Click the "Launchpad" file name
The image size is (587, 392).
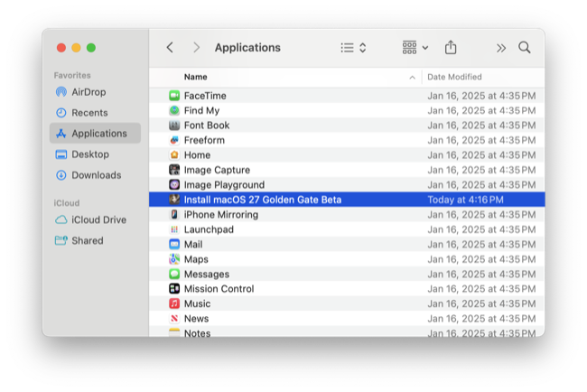click(x=209, y=229)
